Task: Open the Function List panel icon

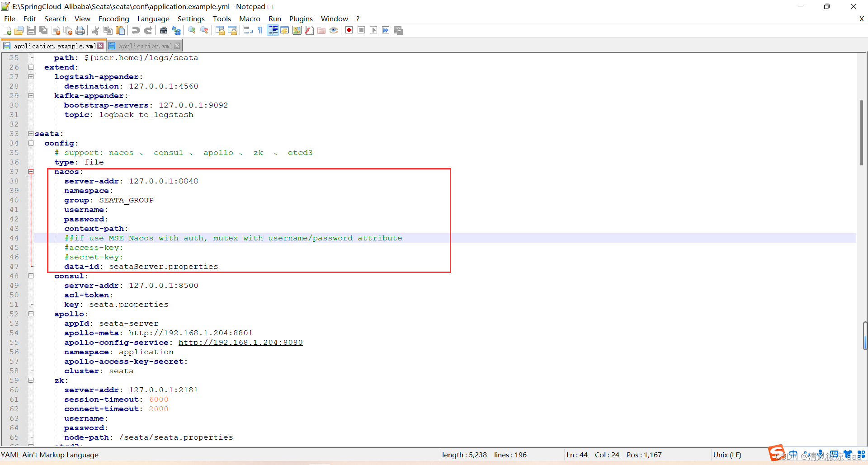Action: coord(309,30)
